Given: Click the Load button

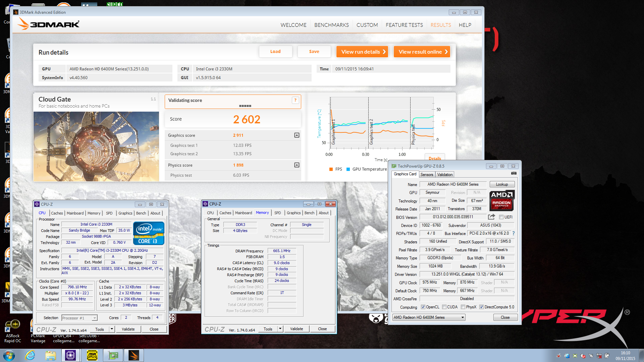Looking at the screenshot, I should click(275, 52).
